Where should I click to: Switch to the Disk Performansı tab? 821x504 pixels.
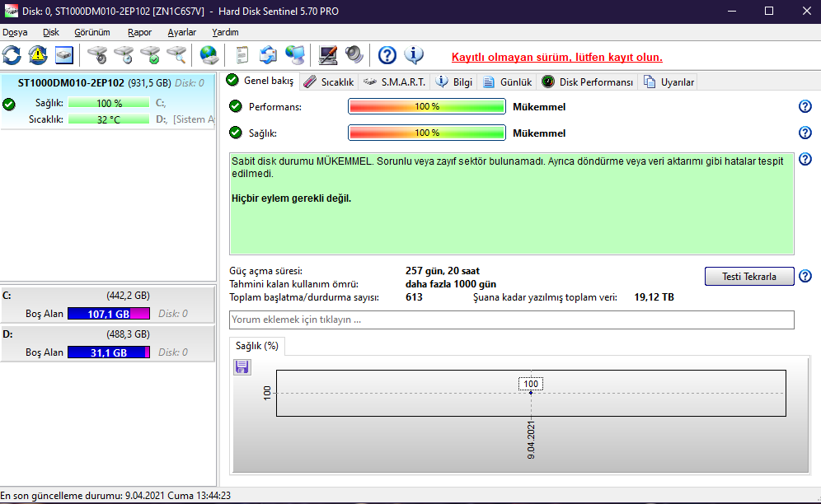coord(588,82)
